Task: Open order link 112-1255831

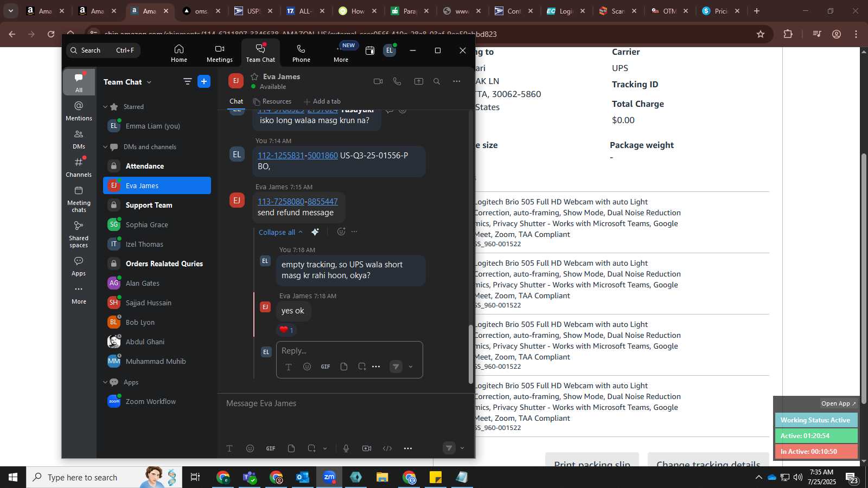Action: (280, 156)
